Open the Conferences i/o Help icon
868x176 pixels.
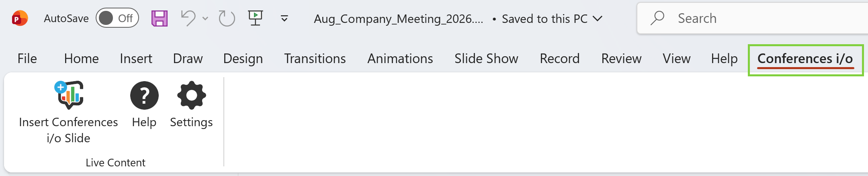[144, 95]
